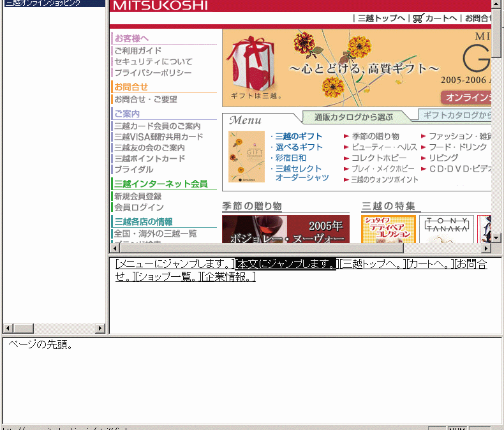Click the gift box banner image

(x=357, y=68)
